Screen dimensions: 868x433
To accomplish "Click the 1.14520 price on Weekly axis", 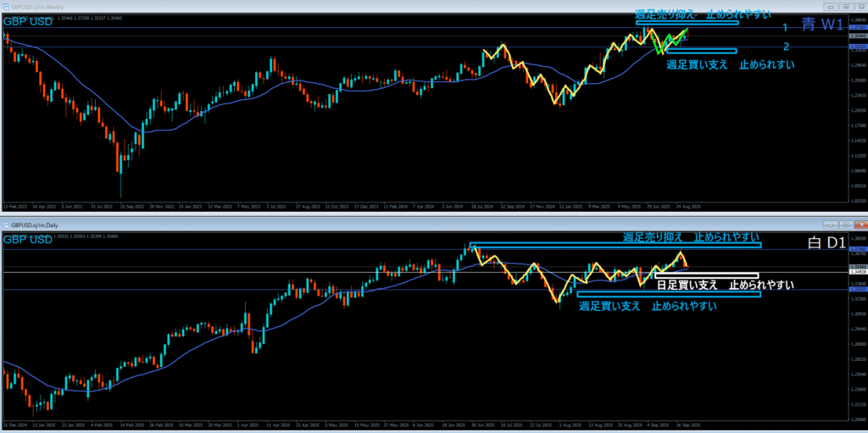I will pos(858,140).
